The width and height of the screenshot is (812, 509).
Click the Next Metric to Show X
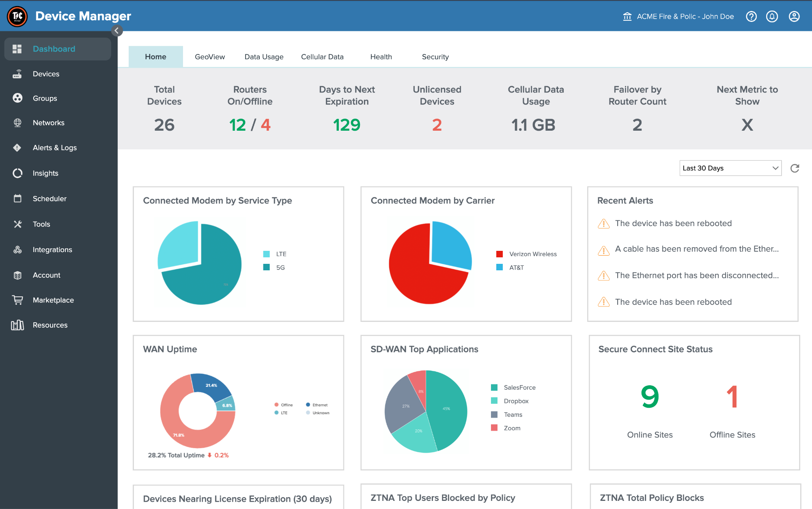tap(747, 125)
